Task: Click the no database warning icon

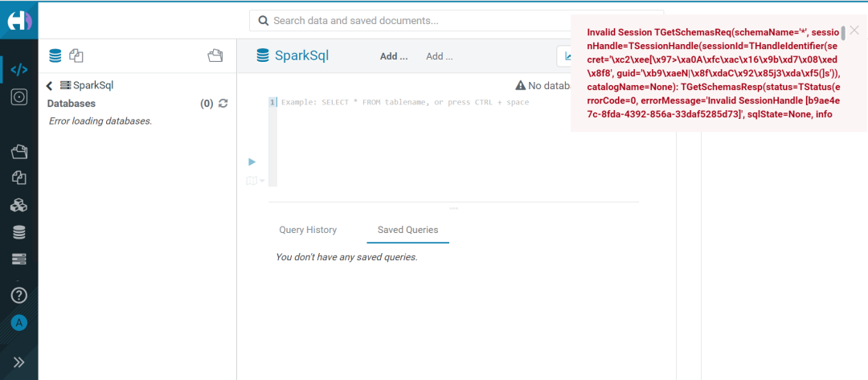Action: (x=520, y=86)
